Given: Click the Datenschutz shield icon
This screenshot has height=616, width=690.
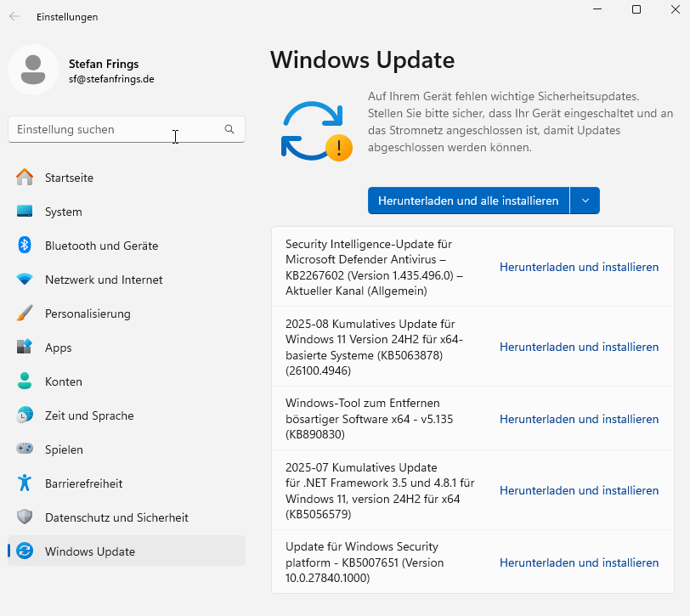Looking at the screenshot, I should pos(25,517).
